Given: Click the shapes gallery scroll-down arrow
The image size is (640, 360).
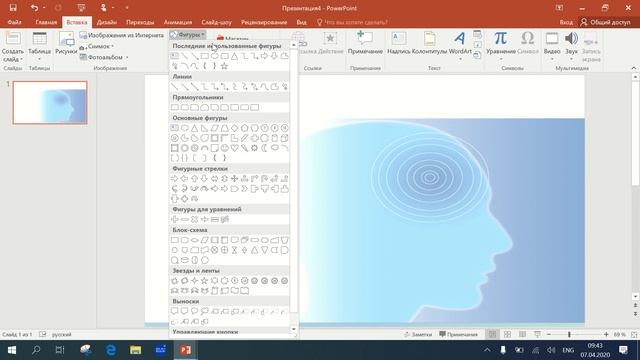Looking at the screenshot, I should pyautogui.click(x=293, y=329).
